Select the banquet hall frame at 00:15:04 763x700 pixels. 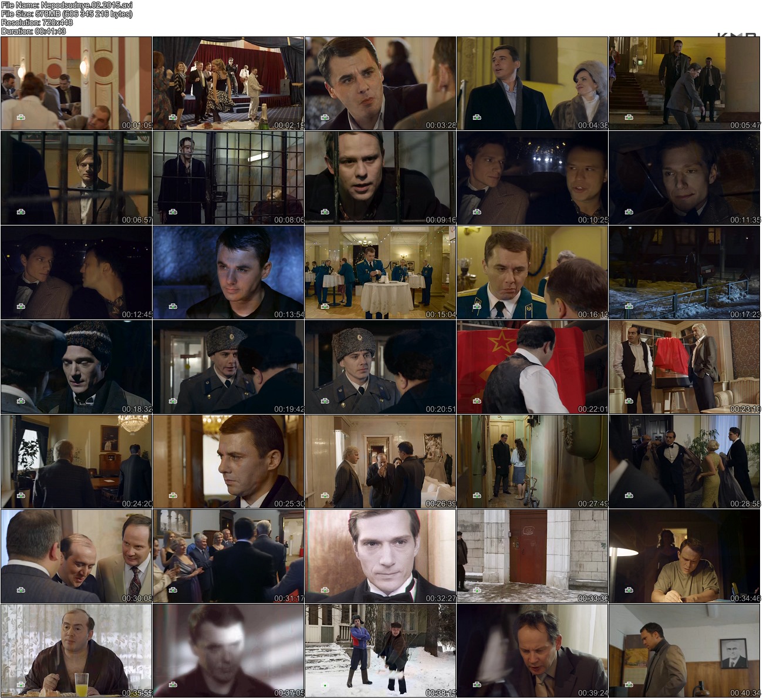(x=380, y=272)
